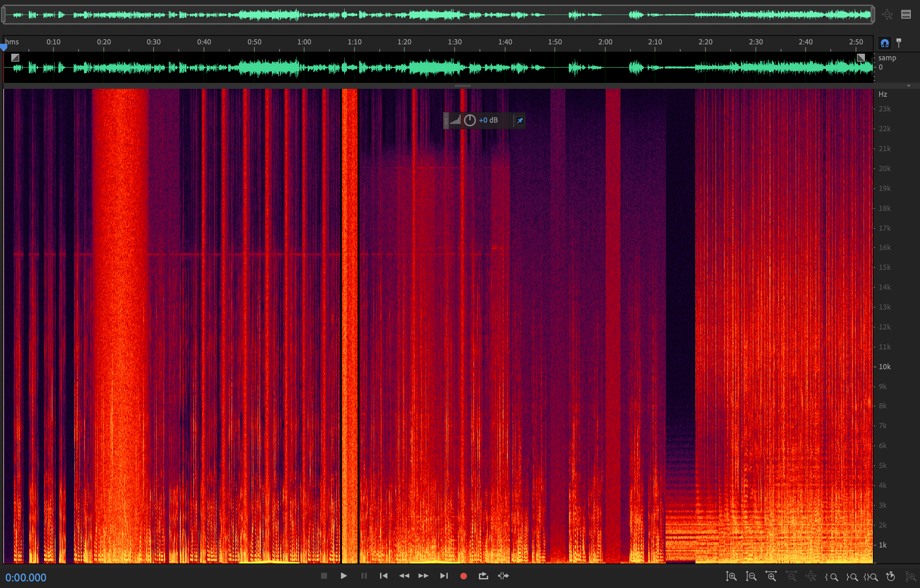Zoom in amplitude vertically
Viewport: 920px width, 588px height.
(x=731, y=576)
